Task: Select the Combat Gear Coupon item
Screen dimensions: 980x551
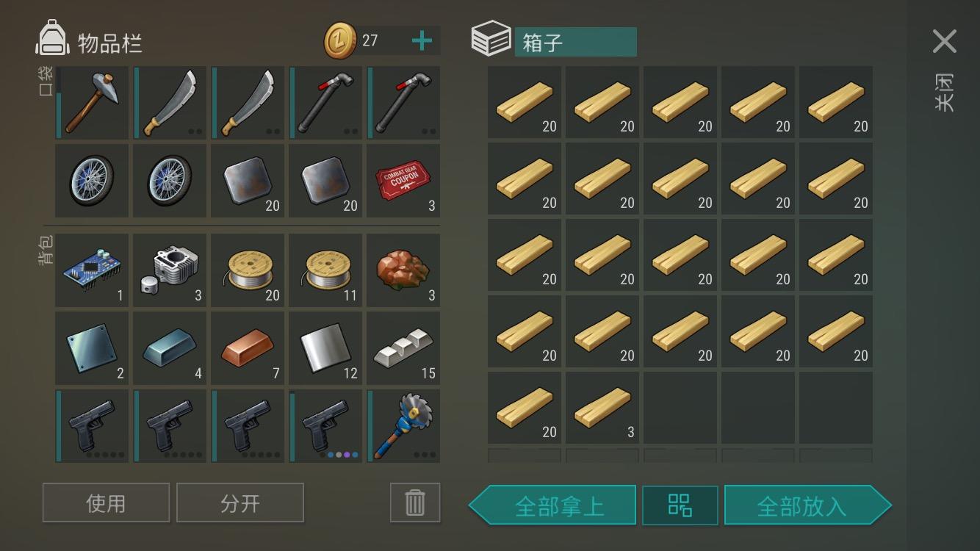Action: 403,181
